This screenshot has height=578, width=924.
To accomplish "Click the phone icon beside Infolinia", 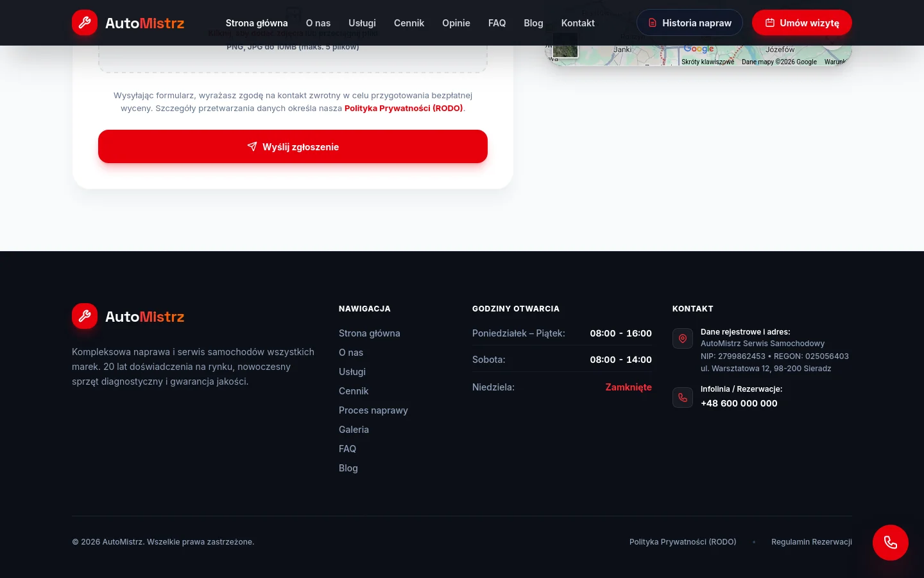I will coord(683,398).
